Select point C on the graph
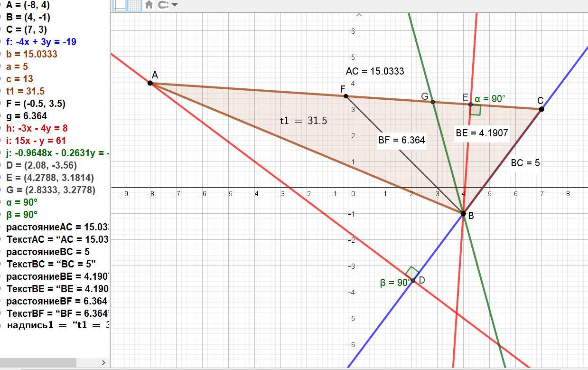588x370 pixels. point(541,109)
